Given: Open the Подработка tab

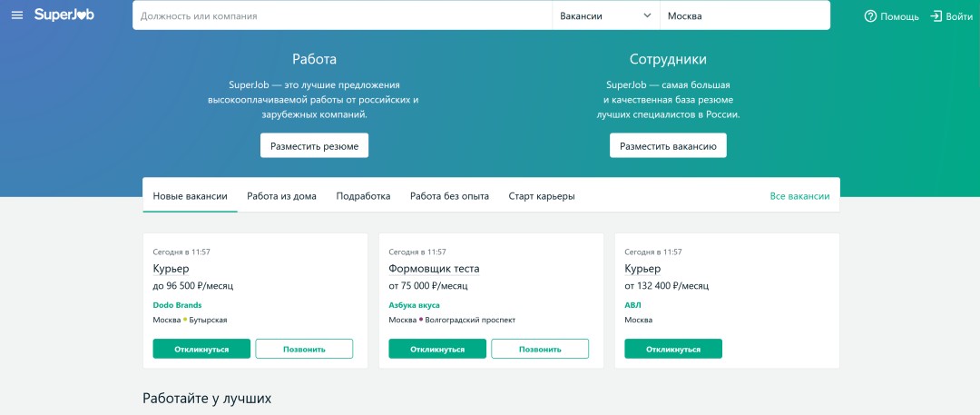Looking at the screenshot, I should click(x=363, y=196).
